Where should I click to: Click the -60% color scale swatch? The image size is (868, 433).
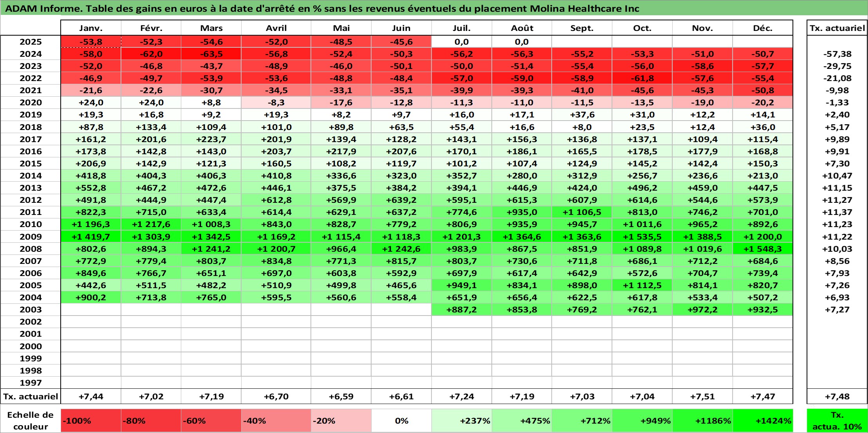point(211,421)
